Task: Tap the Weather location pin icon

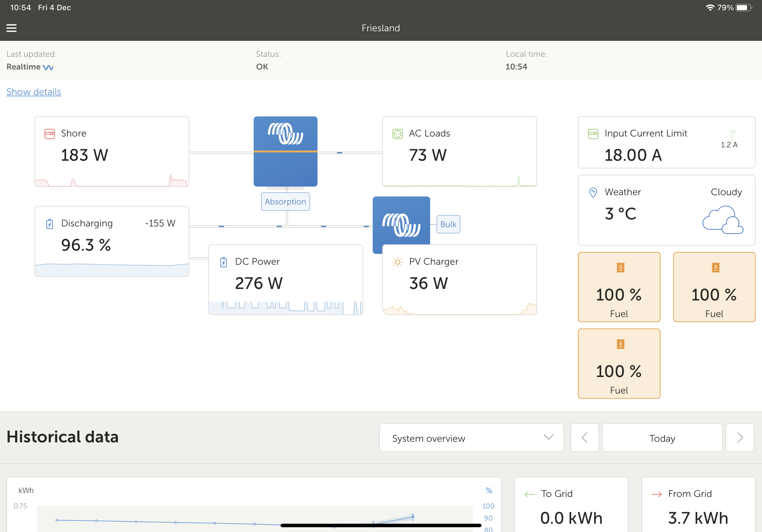Action: point(593,192)
